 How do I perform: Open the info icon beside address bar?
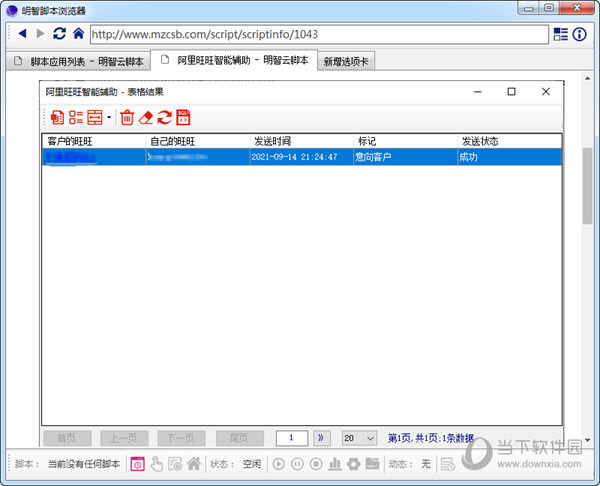coord(579,34)
